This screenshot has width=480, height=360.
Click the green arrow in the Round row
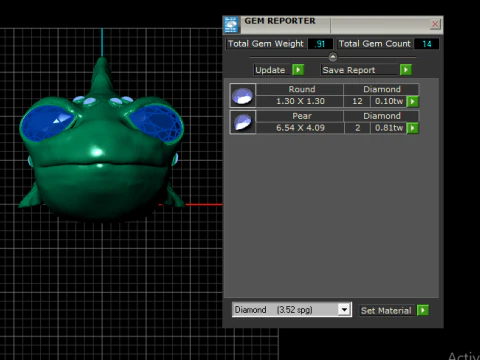pos(413,101)
